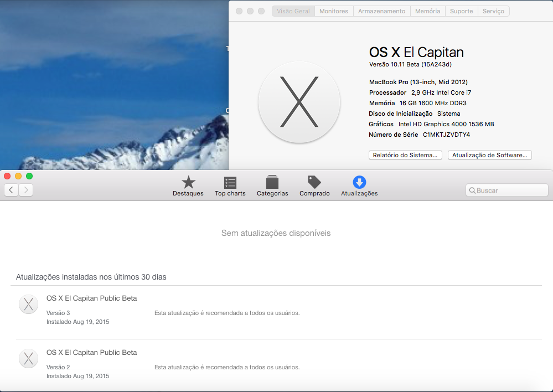Click OS X El Capitan Public Beta Versão 2 title
Screen dimensions: 553x392
[92, 353]
